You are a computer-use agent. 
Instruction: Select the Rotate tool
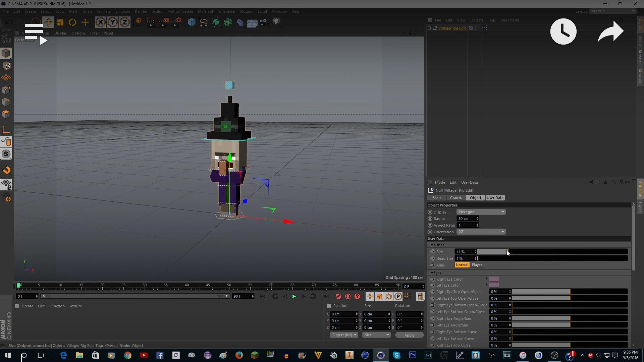tap(72, 22)
